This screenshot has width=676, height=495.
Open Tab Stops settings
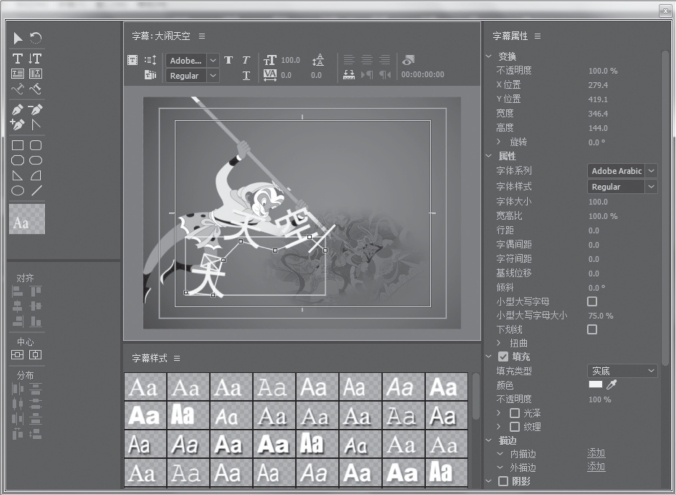(x=349, y=75)
